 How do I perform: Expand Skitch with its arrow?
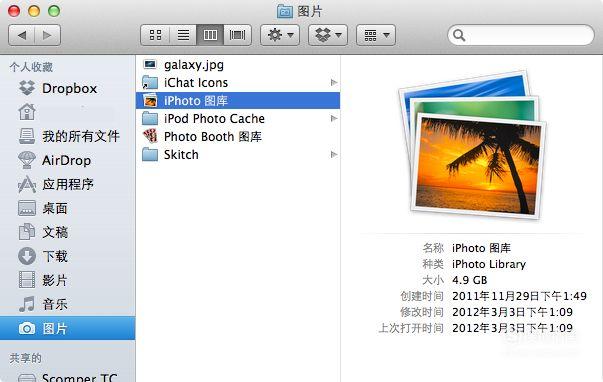coord(334,155)
